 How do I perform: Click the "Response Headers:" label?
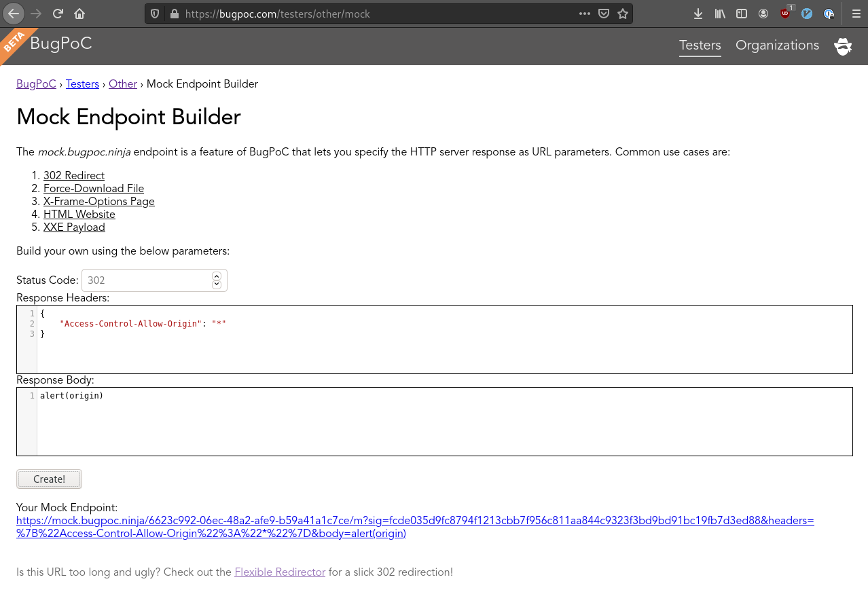tap(62, 298)
